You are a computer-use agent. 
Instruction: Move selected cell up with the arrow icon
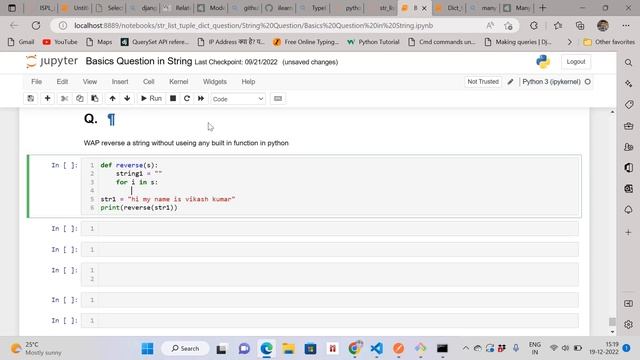tap(112, 98)
